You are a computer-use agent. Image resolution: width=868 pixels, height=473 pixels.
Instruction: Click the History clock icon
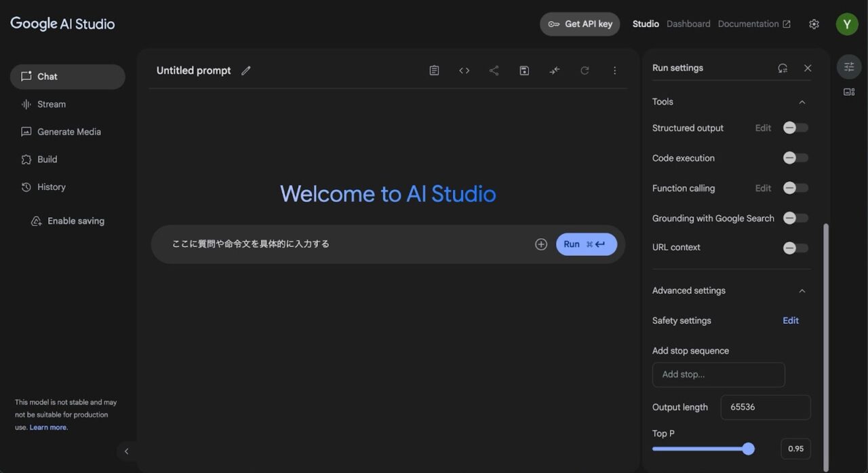coord(26,187)
